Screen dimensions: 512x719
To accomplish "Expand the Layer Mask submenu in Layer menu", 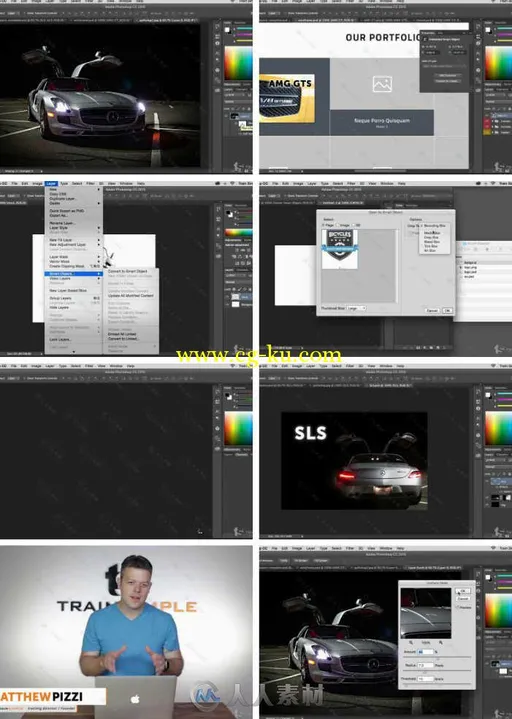I will (73, 257).
